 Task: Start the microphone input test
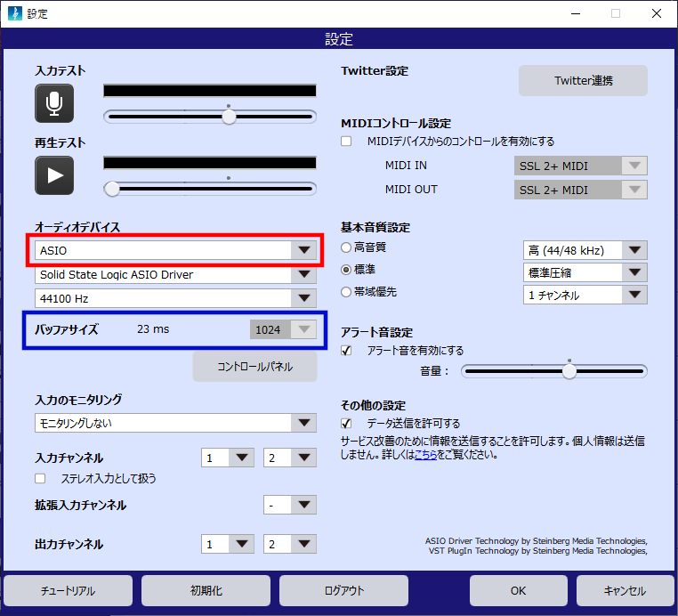pyautogui.click(x=54, y=103)
